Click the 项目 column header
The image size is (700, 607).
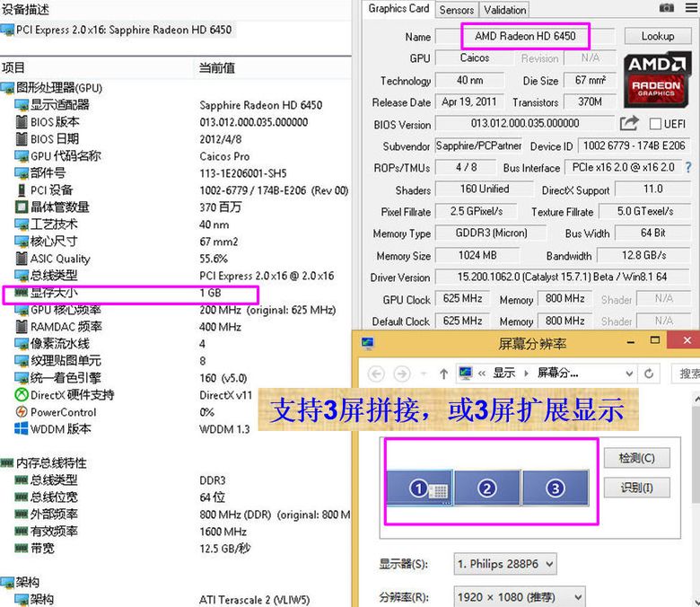(97, 68)
